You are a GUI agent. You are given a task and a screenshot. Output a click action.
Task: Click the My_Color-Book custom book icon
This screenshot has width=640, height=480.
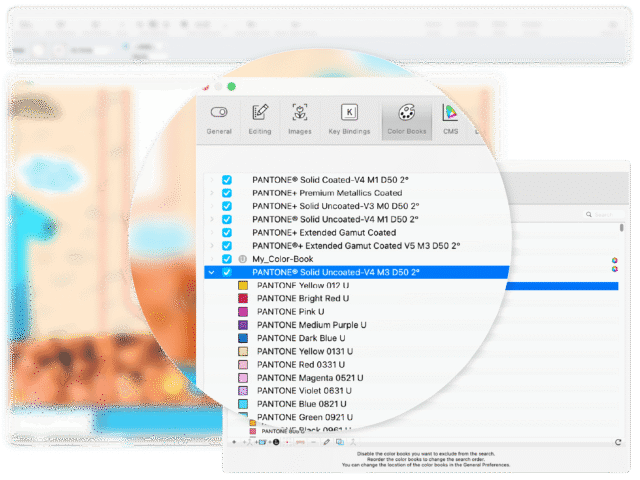click(242, 259)
